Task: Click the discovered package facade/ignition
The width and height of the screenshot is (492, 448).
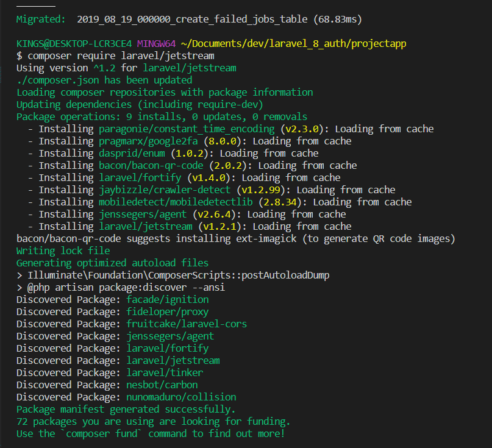Action: tap(167, 300)
